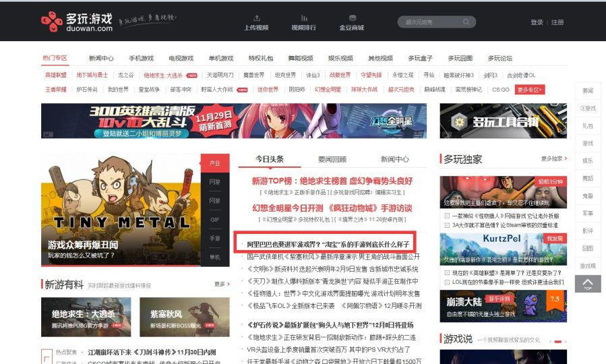Open the 单机游戏 navigation item
606x364 pixels.
pyautogui.click(x=221, y=59)
